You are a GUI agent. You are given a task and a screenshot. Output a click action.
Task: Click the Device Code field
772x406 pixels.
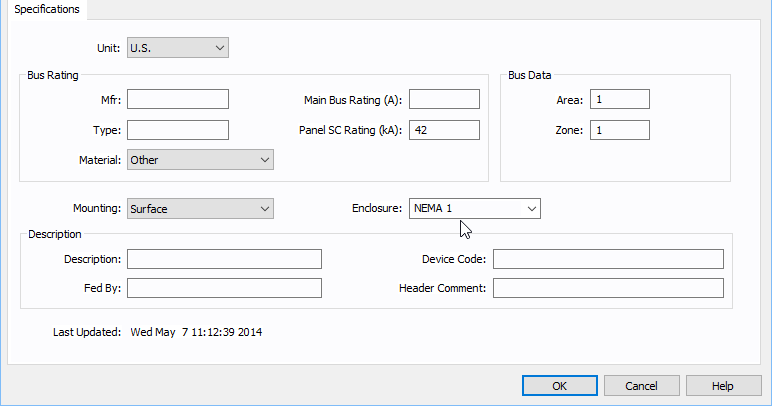point(607,259)
